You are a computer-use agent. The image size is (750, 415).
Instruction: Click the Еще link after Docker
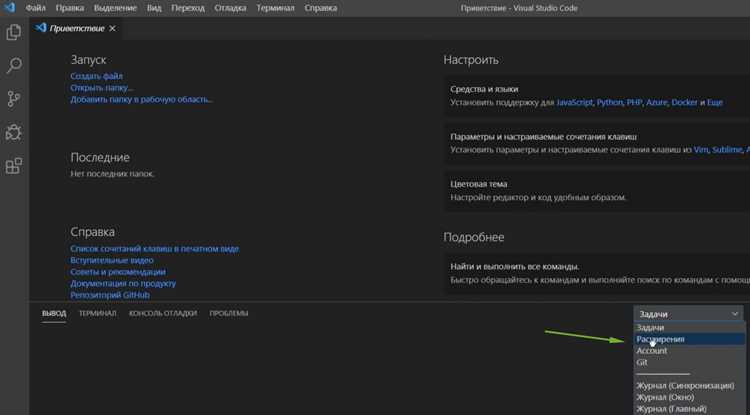point(715,102)
